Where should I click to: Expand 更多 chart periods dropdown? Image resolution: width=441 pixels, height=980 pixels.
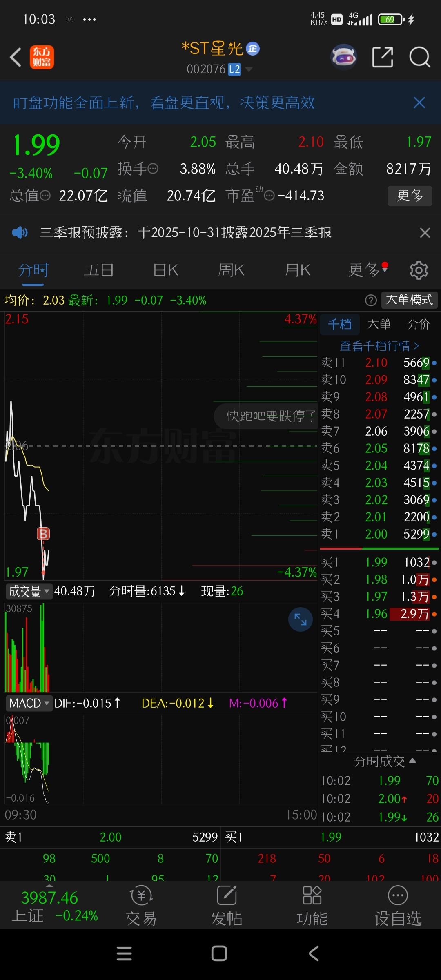coord(368,270)
